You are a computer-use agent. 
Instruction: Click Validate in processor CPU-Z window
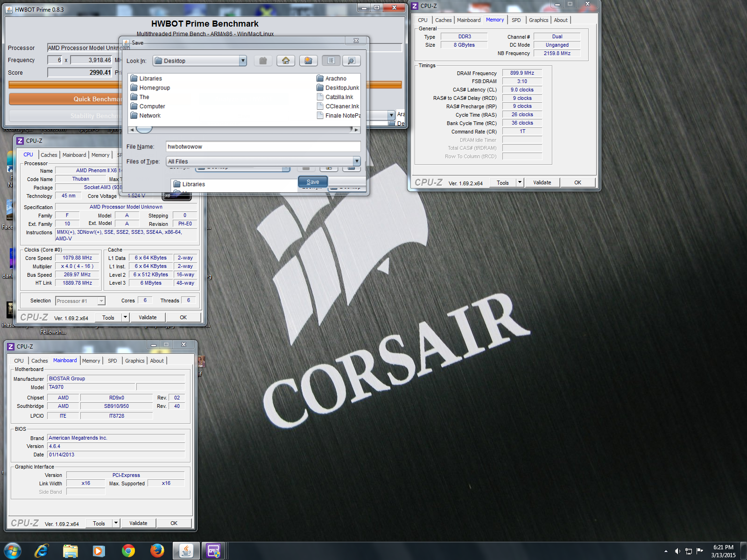tap(148, 317)
